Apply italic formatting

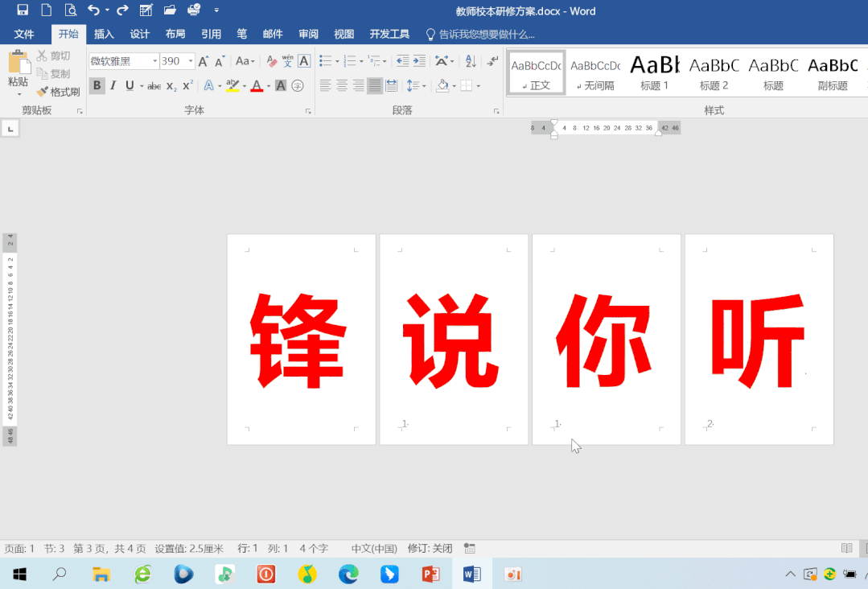[x=113, y=85]
